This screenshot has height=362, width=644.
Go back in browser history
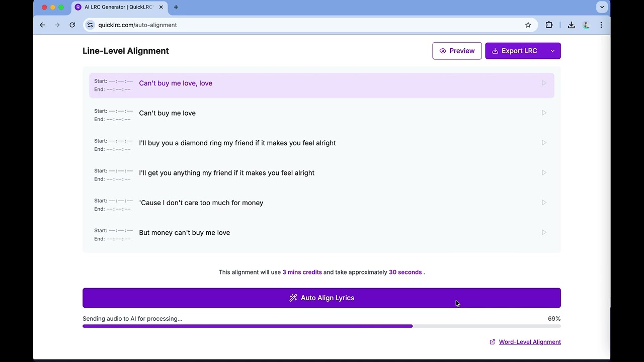[42, 25]
